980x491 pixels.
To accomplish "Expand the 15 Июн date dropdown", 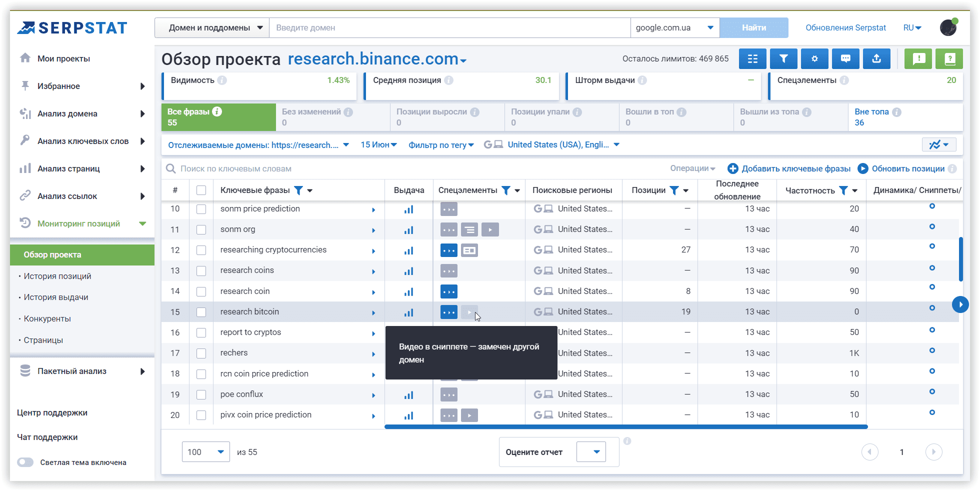I will coord(378,145).
